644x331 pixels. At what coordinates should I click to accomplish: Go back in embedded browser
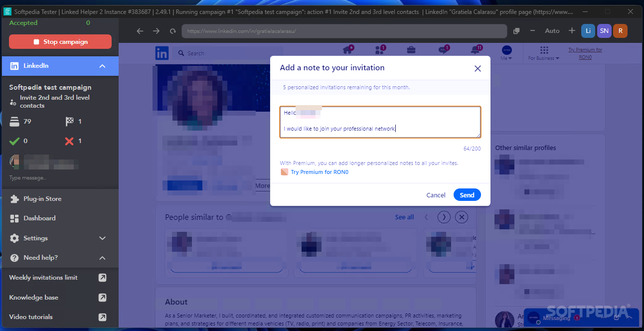[x=140, y=31]
